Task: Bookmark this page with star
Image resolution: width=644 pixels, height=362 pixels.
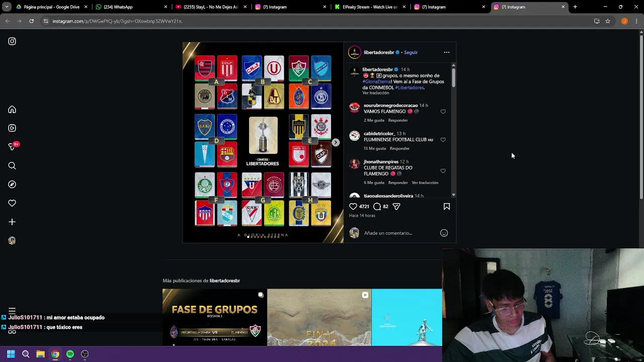Action: 608,21
